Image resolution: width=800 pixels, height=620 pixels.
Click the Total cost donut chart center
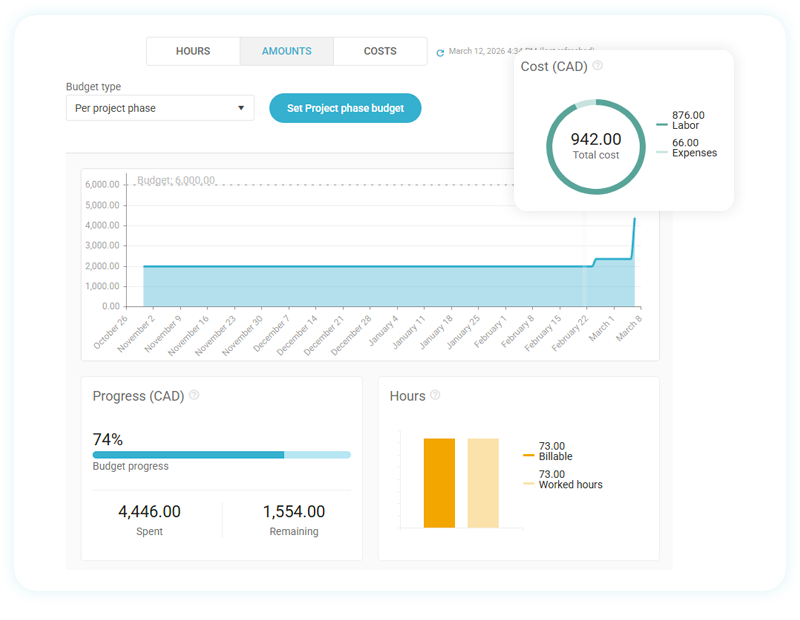pos(596,145)
